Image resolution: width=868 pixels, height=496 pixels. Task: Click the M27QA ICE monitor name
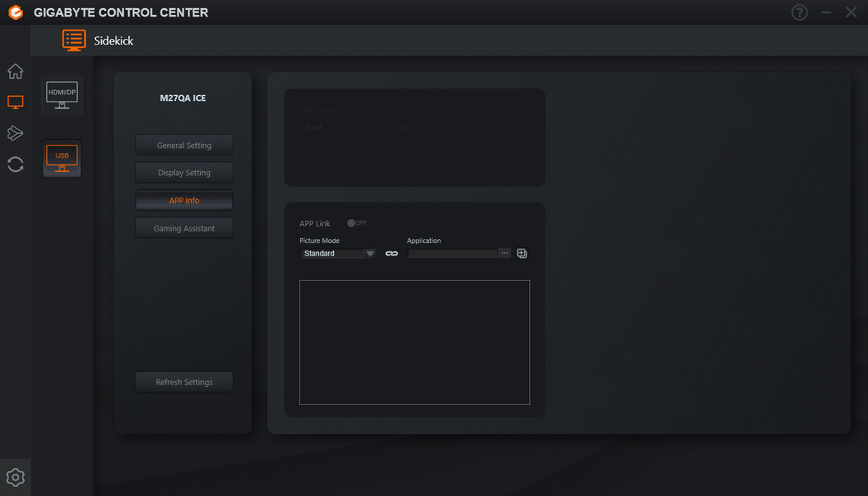point(183,98)
